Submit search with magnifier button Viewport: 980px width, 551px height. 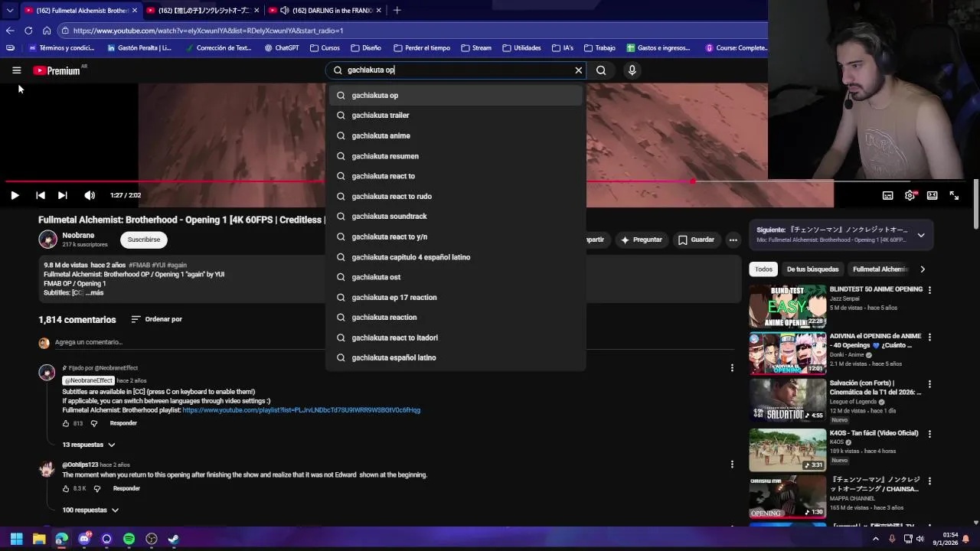click(x=601, y=70)
